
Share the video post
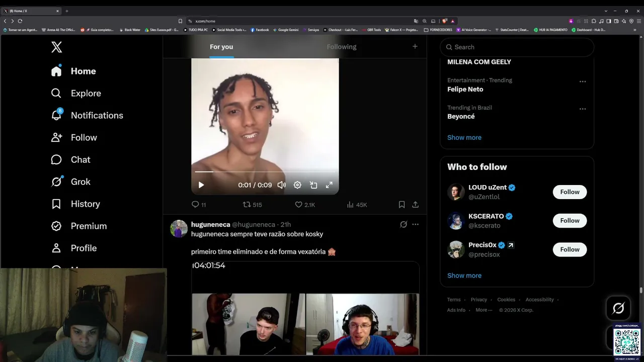pyautogui.click(x=415, y=205)
